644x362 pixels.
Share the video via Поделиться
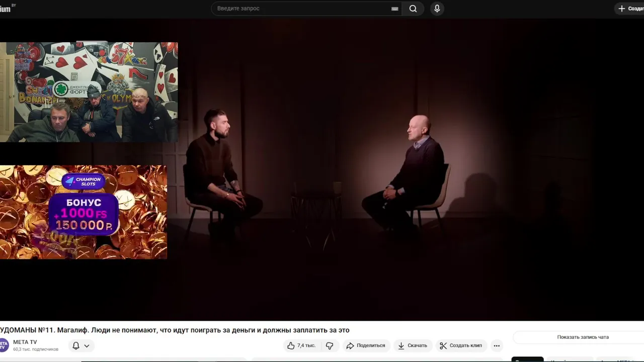pos(366,345)
